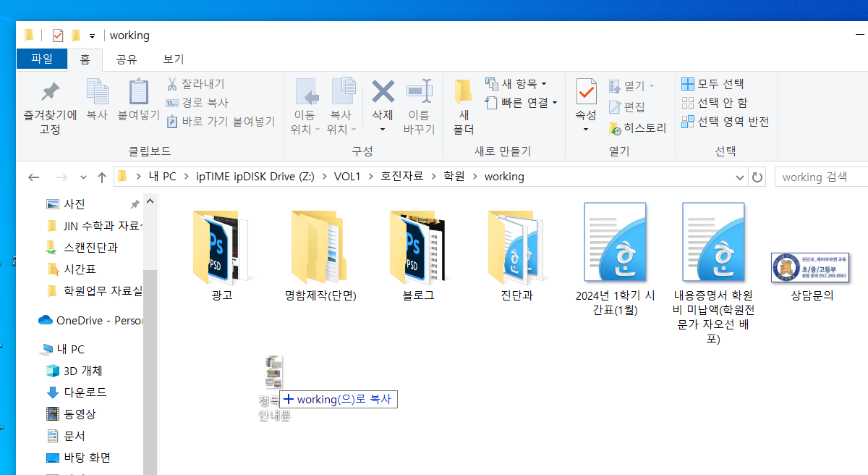Click 선택 영역 반전 option
868x475 pixels.
tap(726, 122)
